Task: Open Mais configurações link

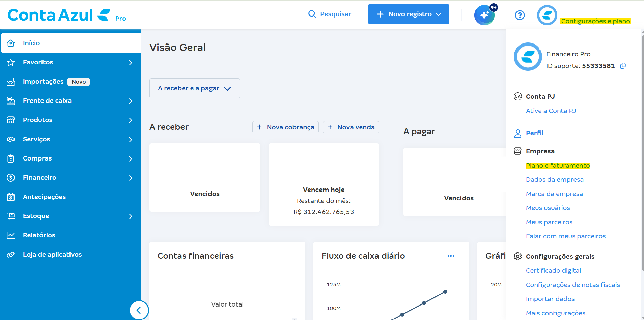Action: 558,313
